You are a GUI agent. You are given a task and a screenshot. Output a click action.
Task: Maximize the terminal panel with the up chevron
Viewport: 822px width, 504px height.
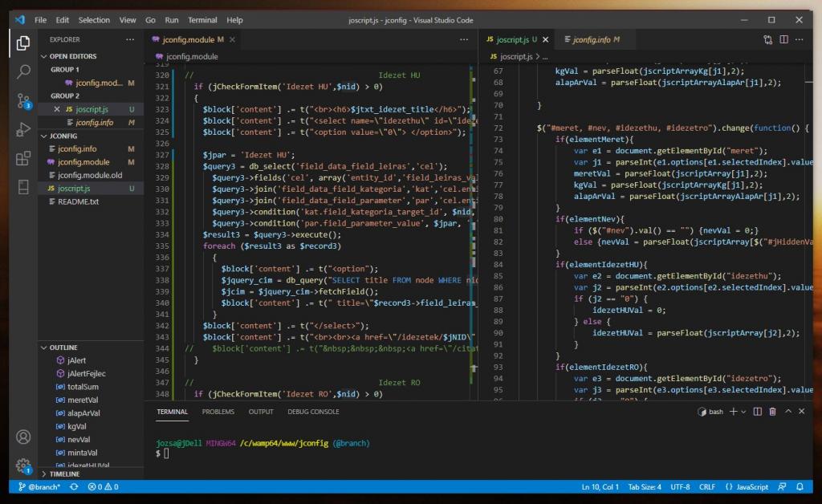coord(787,412)
